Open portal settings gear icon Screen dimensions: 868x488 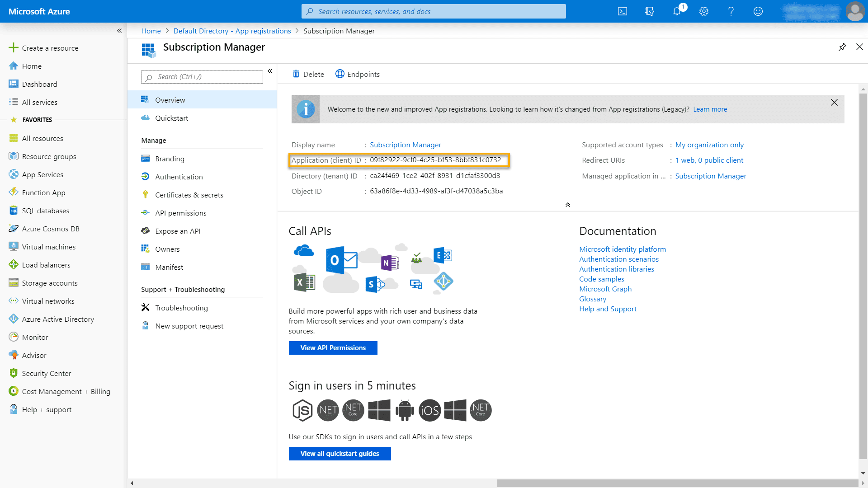(704, 11)
